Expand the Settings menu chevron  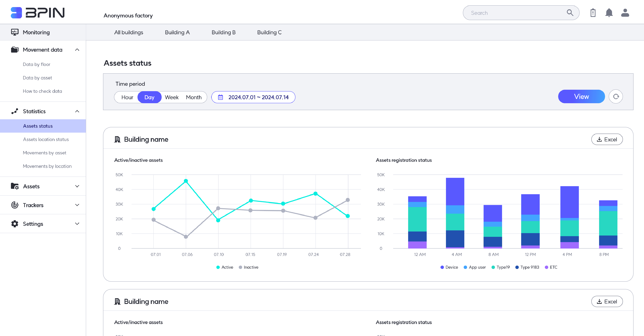click(x=77, y=224)
